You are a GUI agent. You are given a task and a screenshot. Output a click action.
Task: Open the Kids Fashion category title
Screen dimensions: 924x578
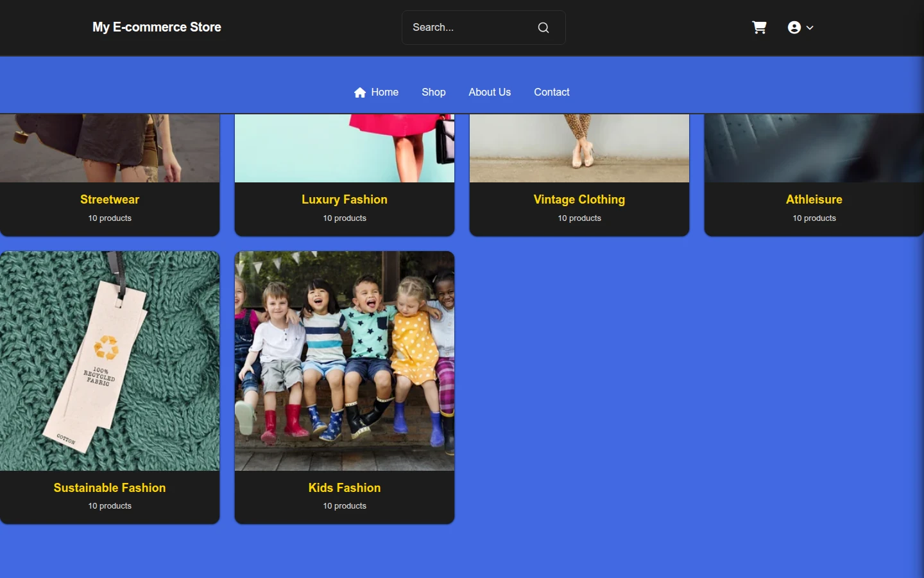tap(345, 488)
